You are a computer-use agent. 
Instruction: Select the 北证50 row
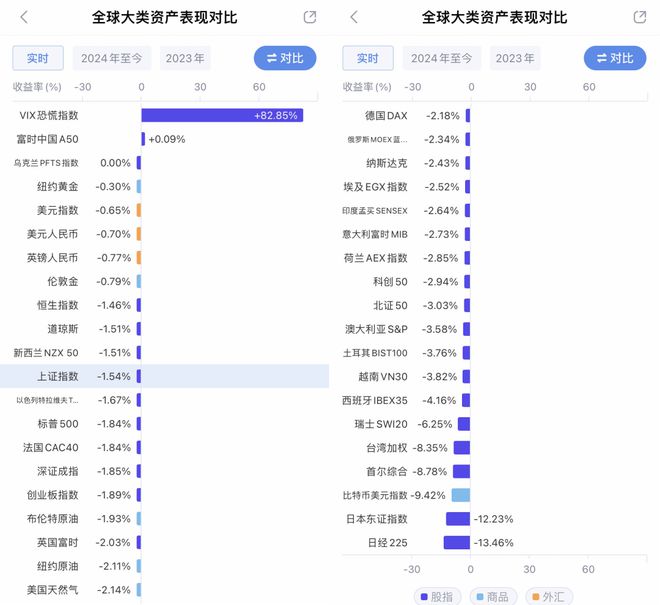point(495,305)
